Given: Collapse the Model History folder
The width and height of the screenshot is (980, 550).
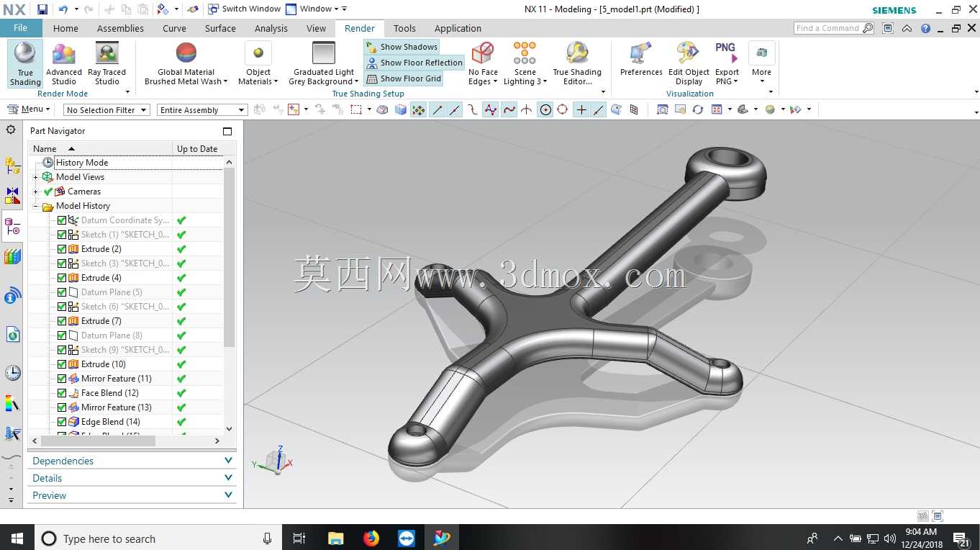Looking at the screenshot, I should click(36, 206).
